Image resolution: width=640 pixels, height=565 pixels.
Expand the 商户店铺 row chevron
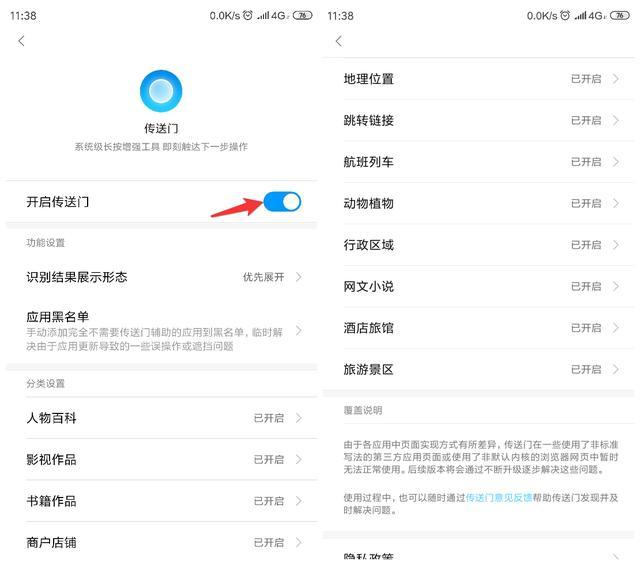click(x=298, y=543)
